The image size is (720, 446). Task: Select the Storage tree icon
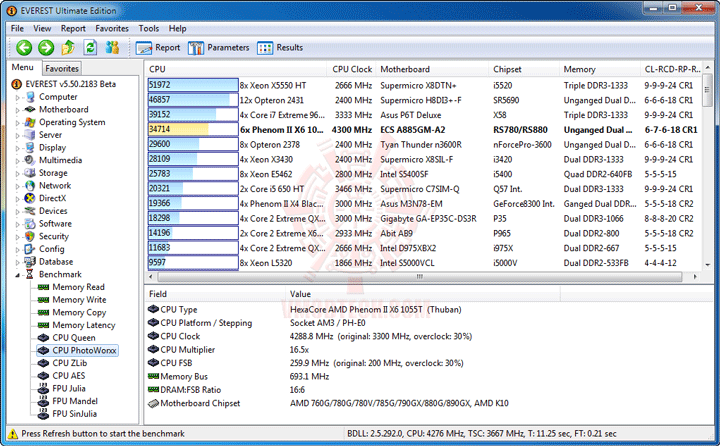[30, 173]
